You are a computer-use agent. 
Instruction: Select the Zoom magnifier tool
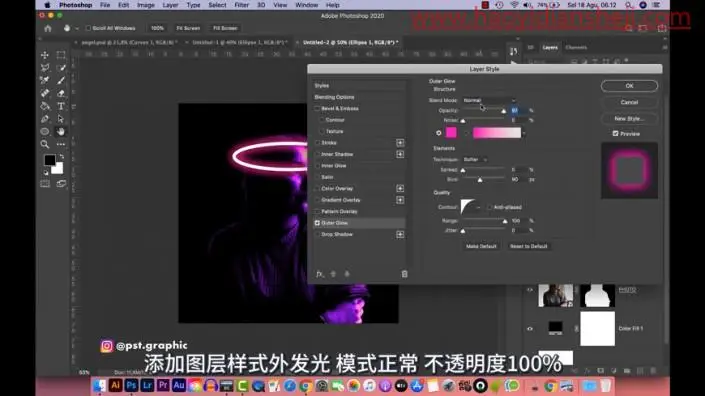pos(45,144)
